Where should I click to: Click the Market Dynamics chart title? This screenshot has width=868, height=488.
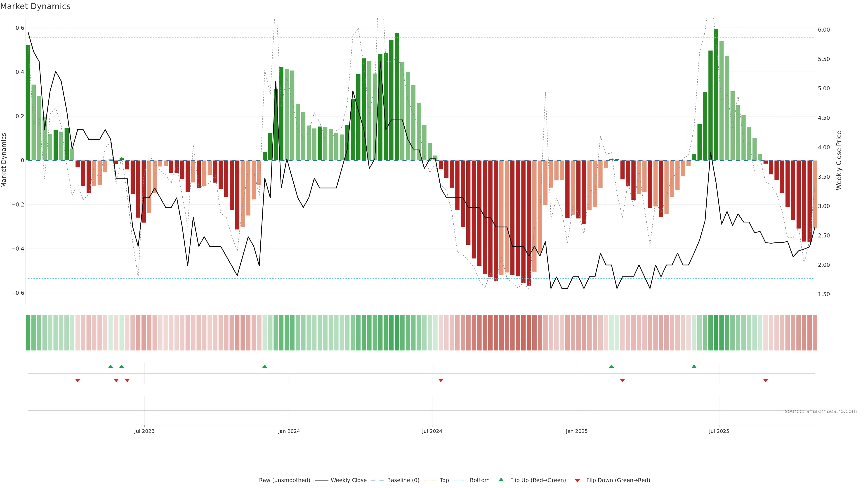tap(35, 6)
